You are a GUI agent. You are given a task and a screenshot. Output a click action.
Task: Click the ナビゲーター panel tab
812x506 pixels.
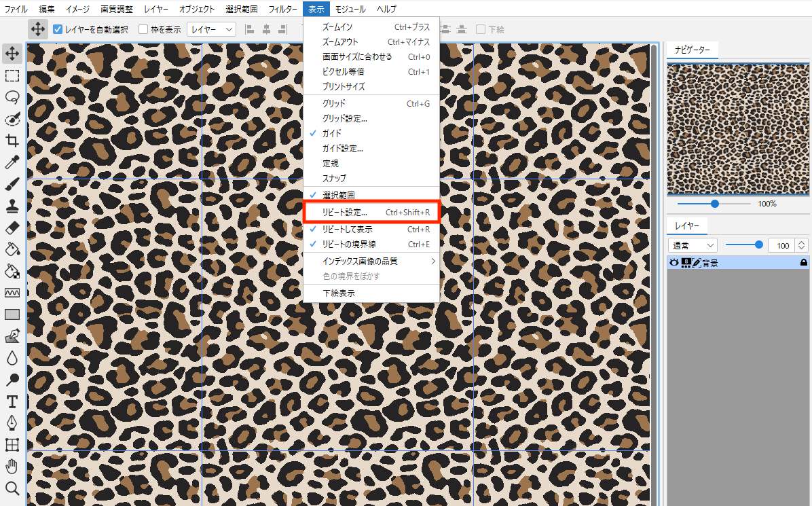coord(692,51)
